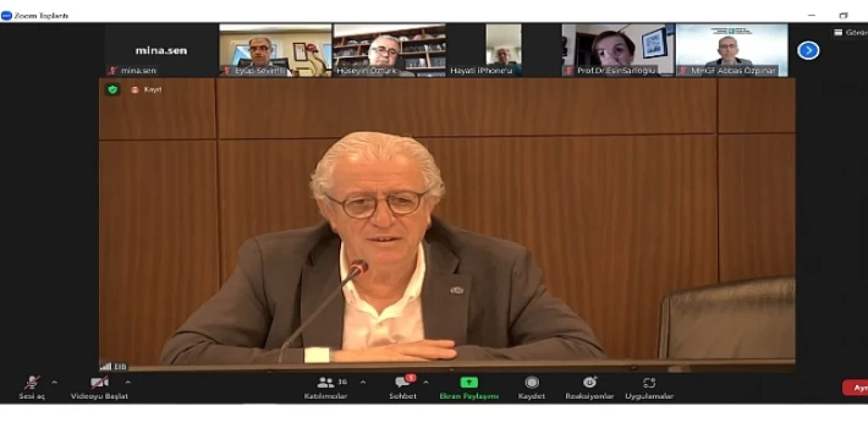This screenshot has height=428, width=868.
Task: Click the green Ekran Paylaşımı share icon
Action: tap(469, 383)
